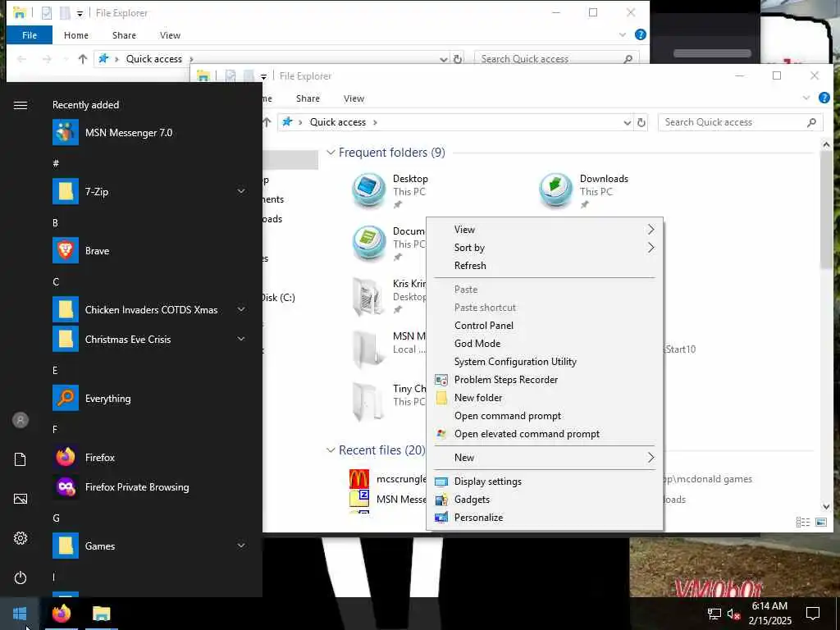Launch Brave browser from Start menu
840x630 pixels.
pos(150,250)
